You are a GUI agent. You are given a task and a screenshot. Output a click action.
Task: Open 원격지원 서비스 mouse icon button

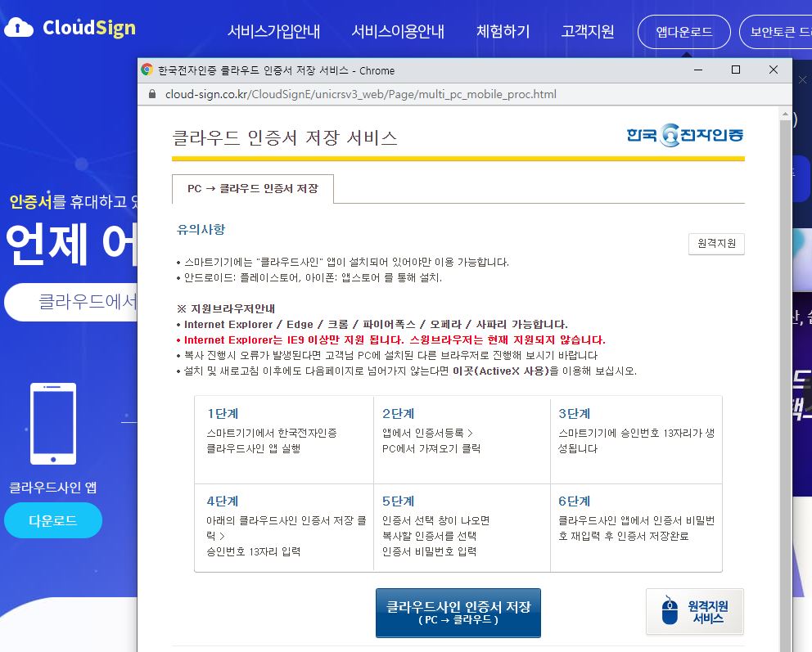tap(694, 612)
